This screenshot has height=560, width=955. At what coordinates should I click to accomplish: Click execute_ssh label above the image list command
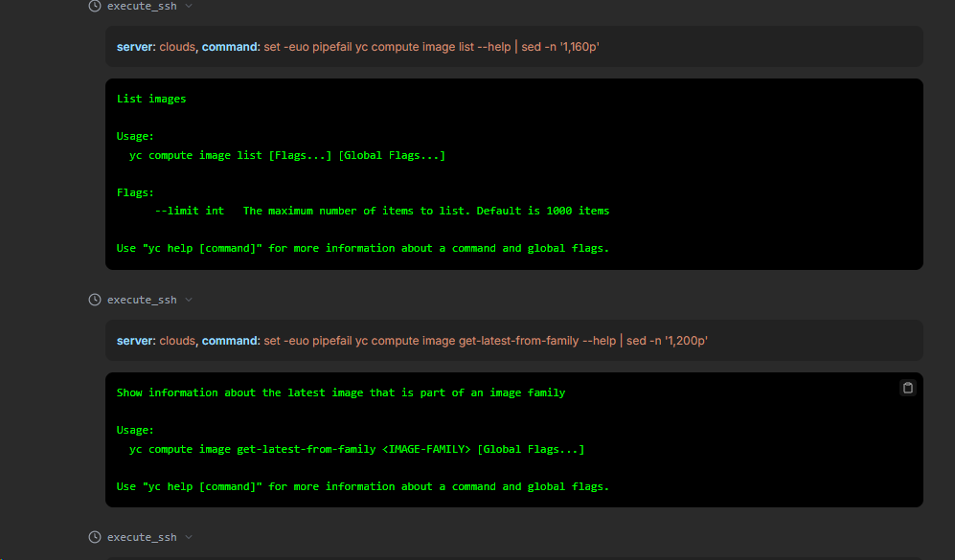142,6
